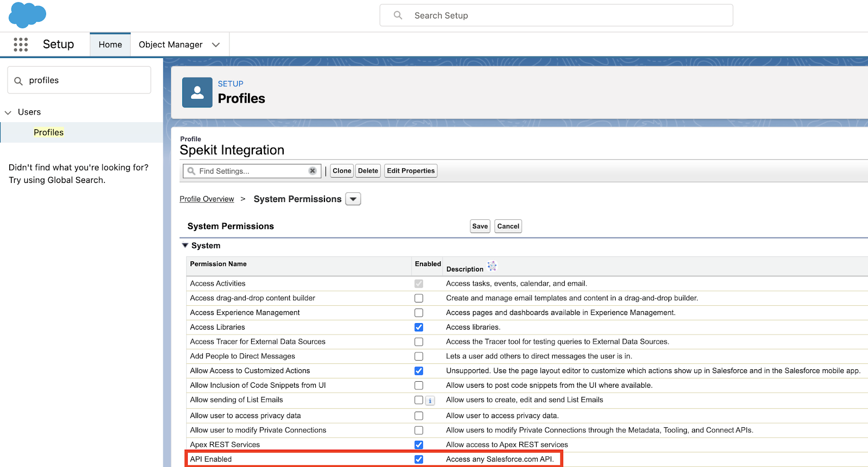Screen dimensions: 868x467
Task: Click the SETUP breadcrumb link
Action: 231,84
